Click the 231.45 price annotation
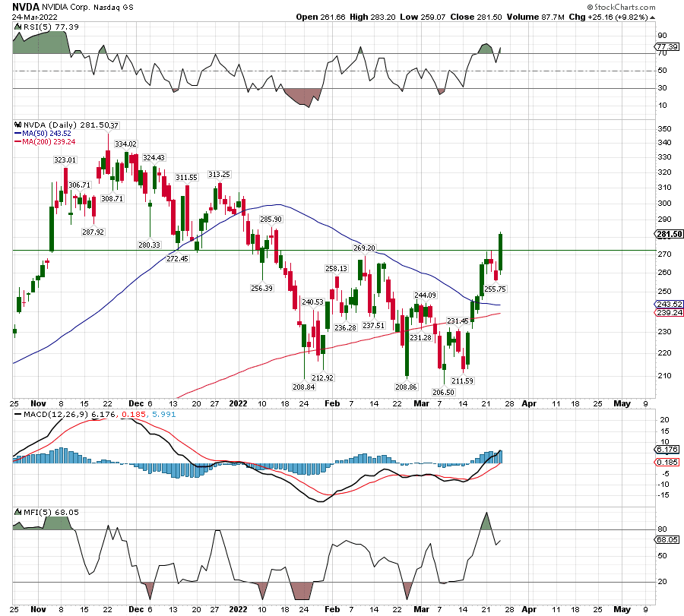Image resolution: width=684 pixels, height=616 pixels. click(x=458, y=321)
